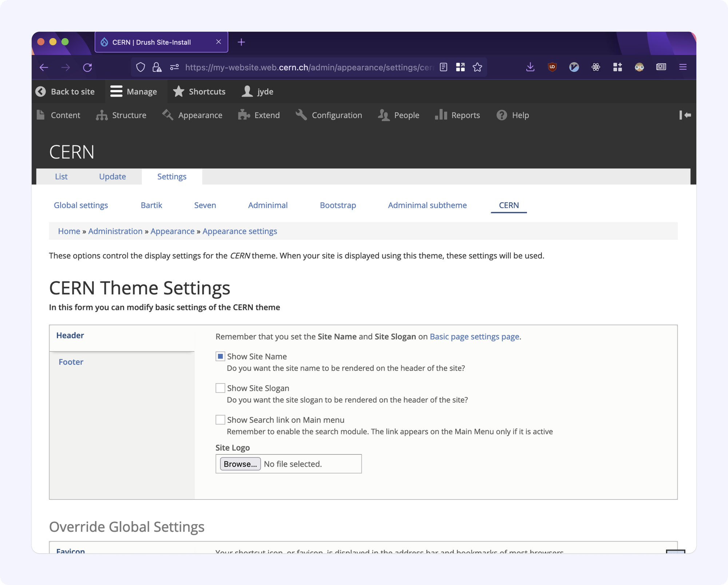Open the downloads arrow icon
Screen dimensions: 728x585
[530, 67]
